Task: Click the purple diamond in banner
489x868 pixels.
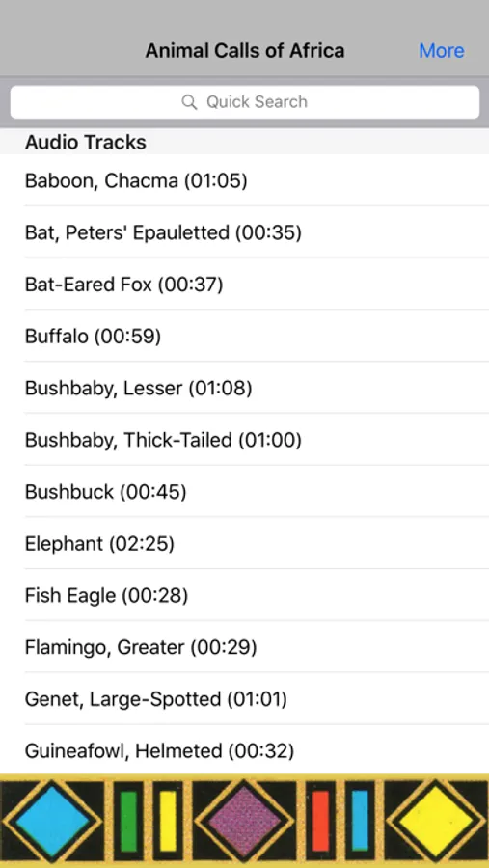Action: pos(244,822)
